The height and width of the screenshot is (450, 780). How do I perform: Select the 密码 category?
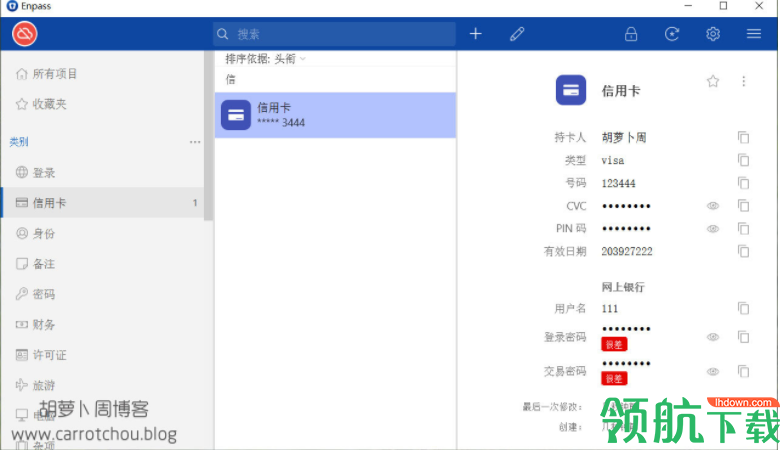[103, 294]
